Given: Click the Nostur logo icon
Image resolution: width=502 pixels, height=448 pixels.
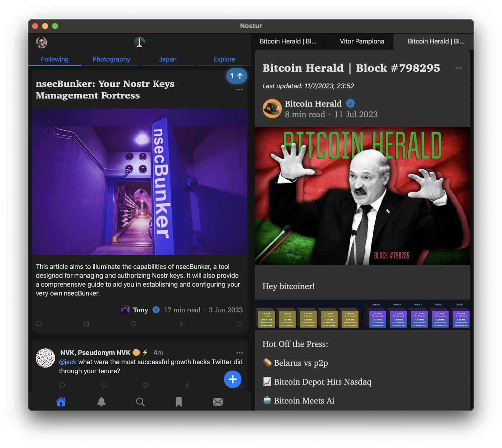Looking at the screenshot, I should coord(140,43).
